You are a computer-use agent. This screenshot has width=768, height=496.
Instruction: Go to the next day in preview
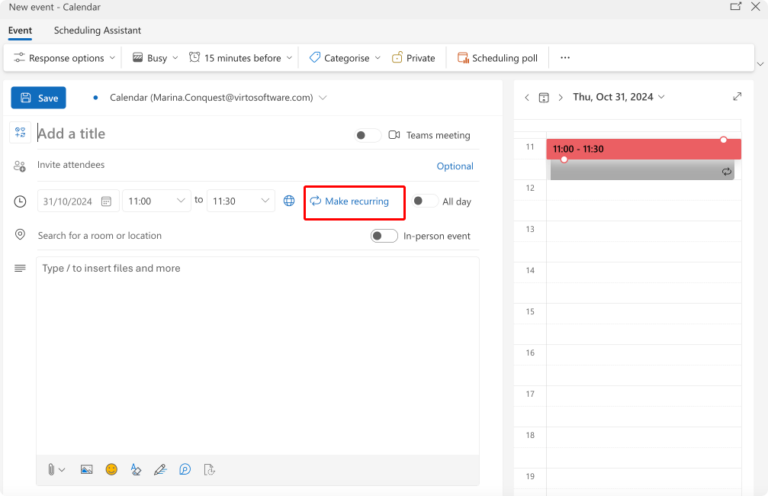point(561,97)
